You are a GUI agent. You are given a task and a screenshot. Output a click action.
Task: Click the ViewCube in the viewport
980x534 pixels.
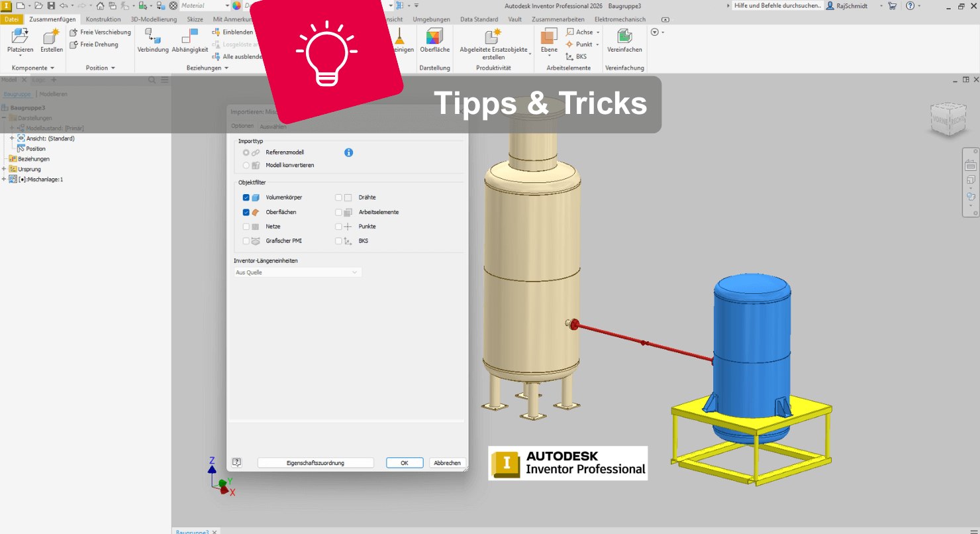pyautogui.click(x=948, y=119)
